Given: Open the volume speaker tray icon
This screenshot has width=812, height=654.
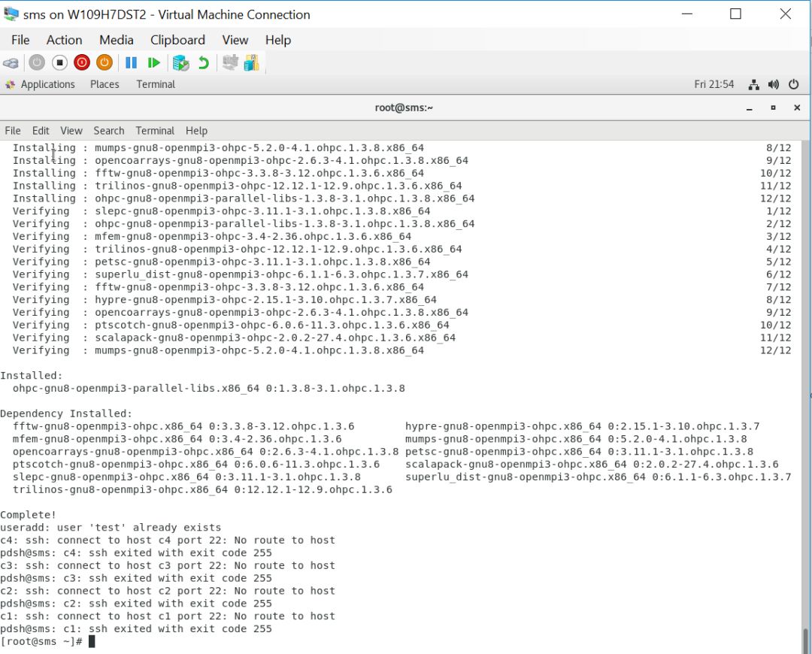Looking at the screenshot, I should click(x=774, y=84).
